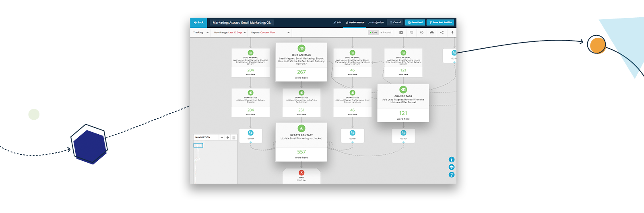The image size is (644, 213).
Task: Switch campaign status to Paused
Action: tap(386, 33)
